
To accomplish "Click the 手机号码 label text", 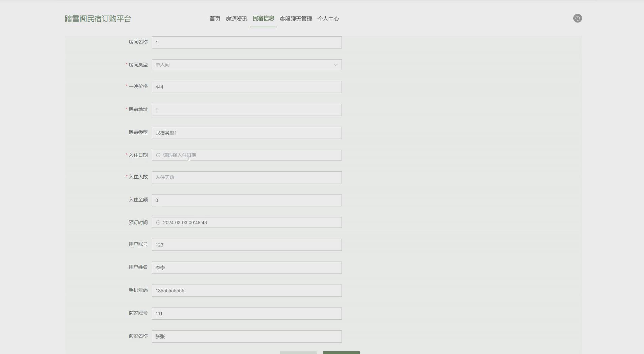I will (x=138, y=290).
